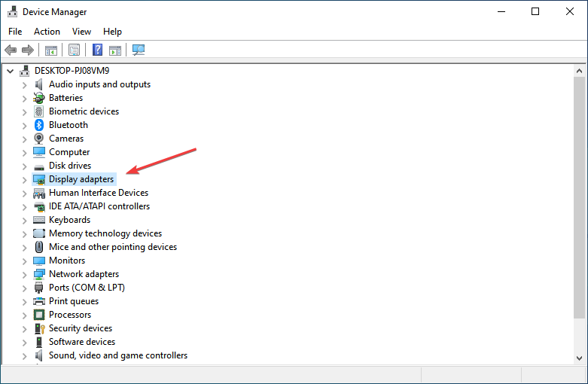Expand the Sound, video and game controllers node
The height and width of the screenshot is (384, 588).
[x=24, y=356]
